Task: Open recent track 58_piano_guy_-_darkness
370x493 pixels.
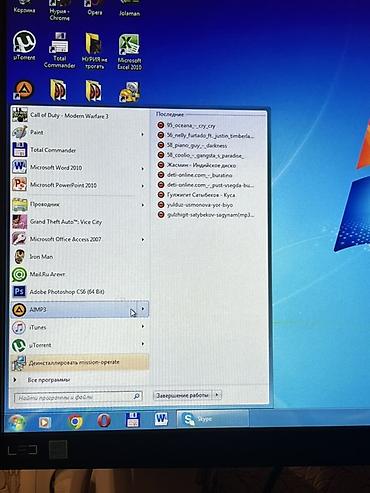Action: 192,145
